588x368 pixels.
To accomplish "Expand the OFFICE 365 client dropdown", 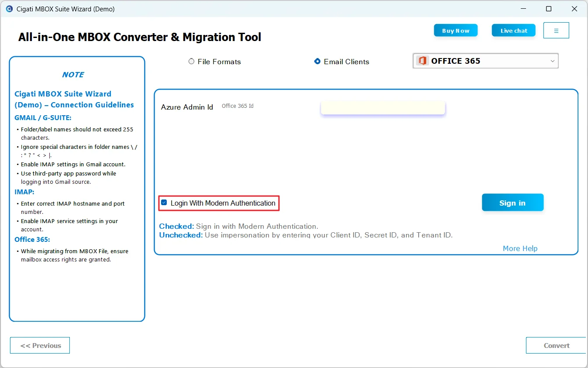I will (485, 61).
